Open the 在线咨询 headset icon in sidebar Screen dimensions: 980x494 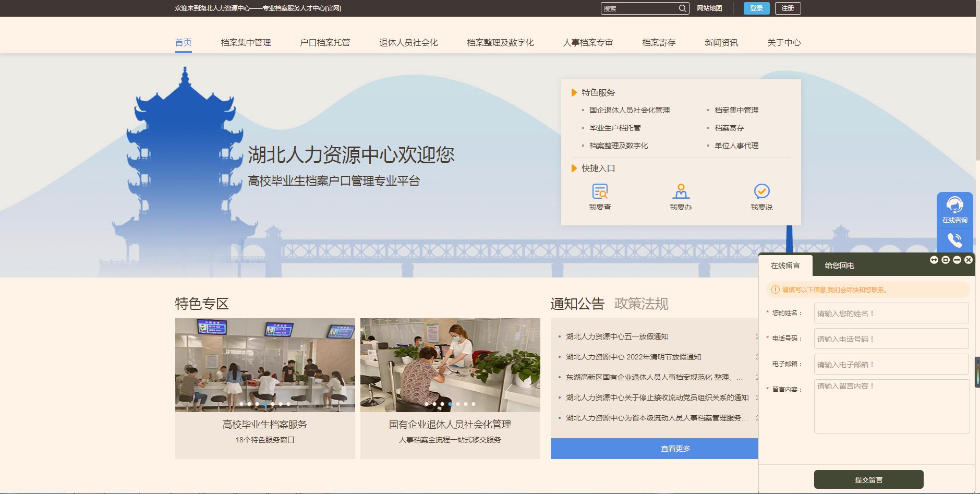pyautogui.click(x=956, y=203)
